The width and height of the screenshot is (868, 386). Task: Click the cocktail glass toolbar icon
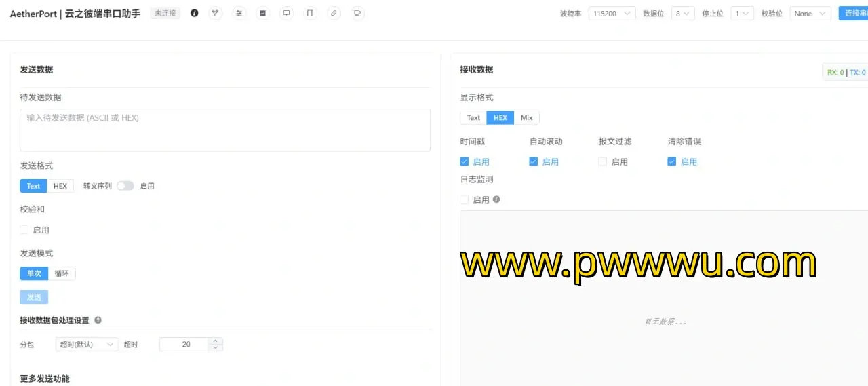(216, 13)
